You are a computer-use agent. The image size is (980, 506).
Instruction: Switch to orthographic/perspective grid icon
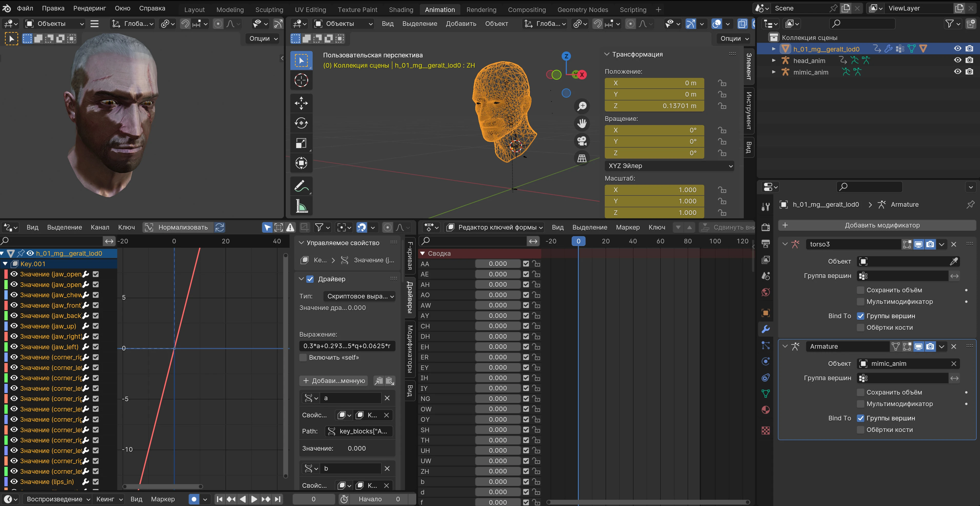pyautogui.click(x=582, y=158)
